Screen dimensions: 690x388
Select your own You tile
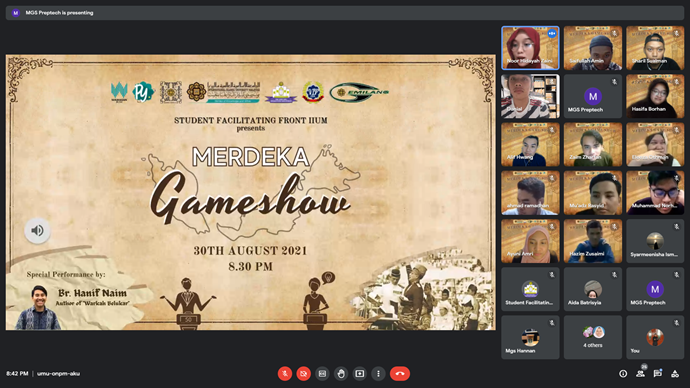[655, 337]
